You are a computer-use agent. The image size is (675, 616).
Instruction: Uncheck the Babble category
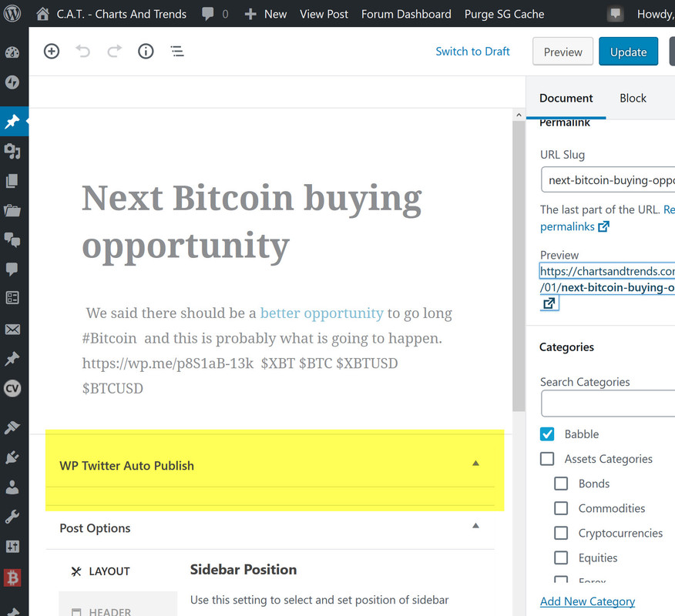pyautogui.click(x=547, y=434)
